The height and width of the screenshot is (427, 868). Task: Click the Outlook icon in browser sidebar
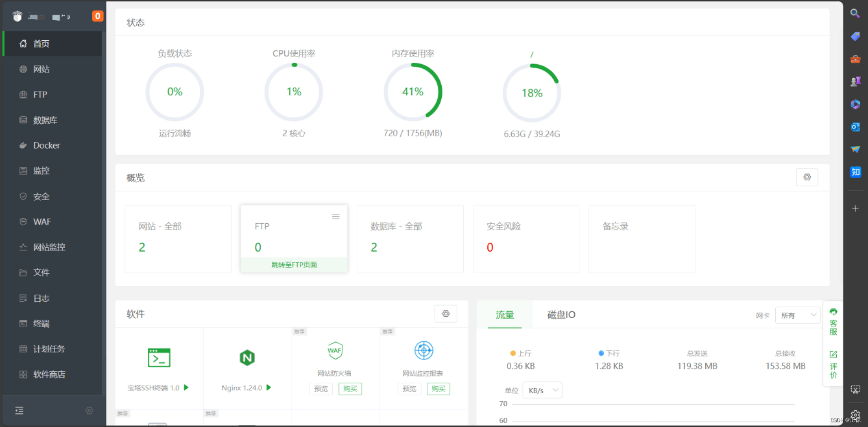(855, 127)
